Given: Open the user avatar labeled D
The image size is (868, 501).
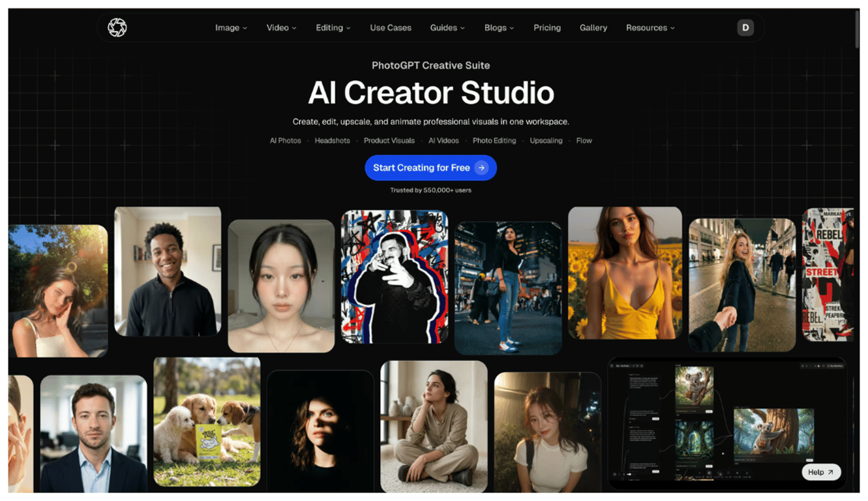Looking at the screenshot, I should (745, 27).
